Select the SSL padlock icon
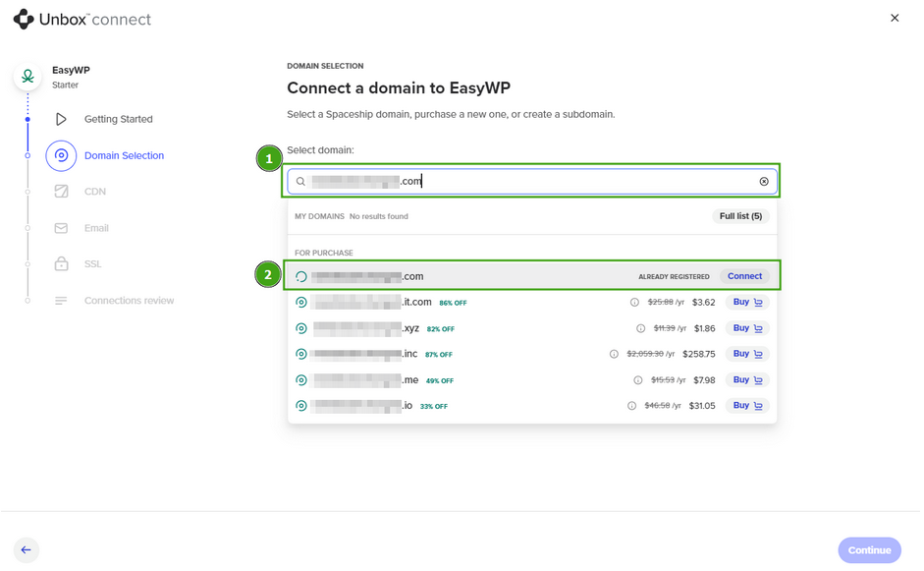 (x=61, y=263)
